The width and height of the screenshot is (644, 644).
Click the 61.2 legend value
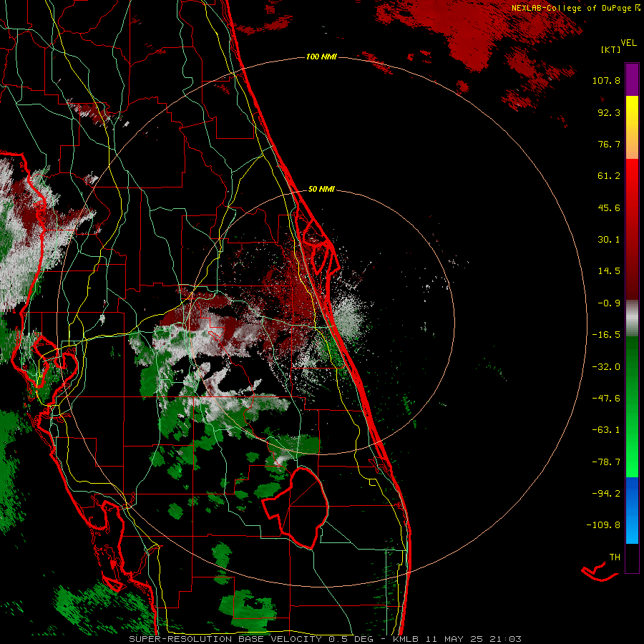coord(609,176)
